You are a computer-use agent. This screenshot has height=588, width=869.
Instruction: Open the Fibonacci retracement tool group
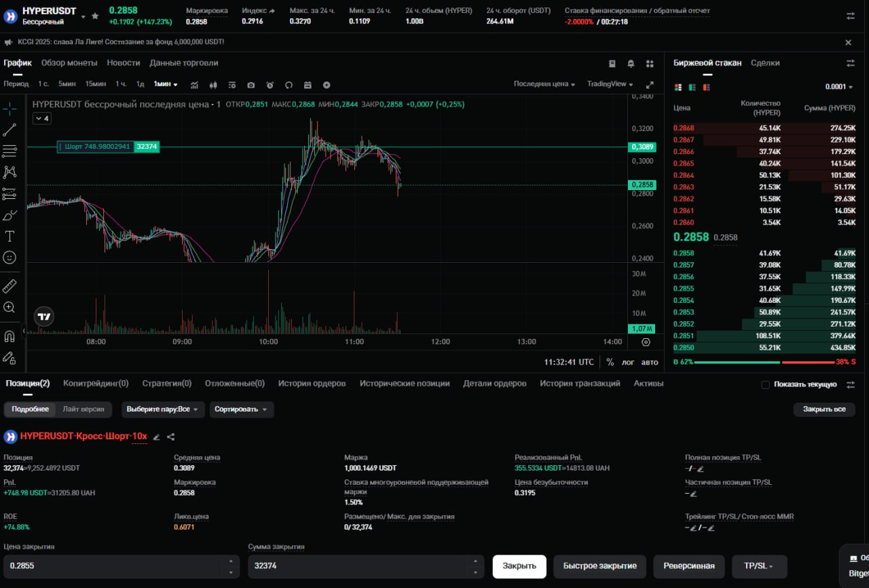pyautogui.click(x=10, y=151)
